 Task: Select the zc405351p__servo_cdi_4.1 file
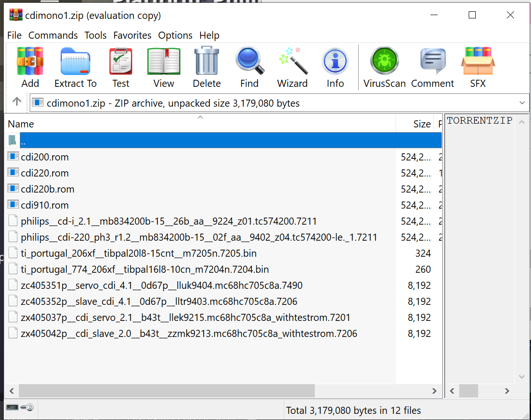tap(161, 285)
